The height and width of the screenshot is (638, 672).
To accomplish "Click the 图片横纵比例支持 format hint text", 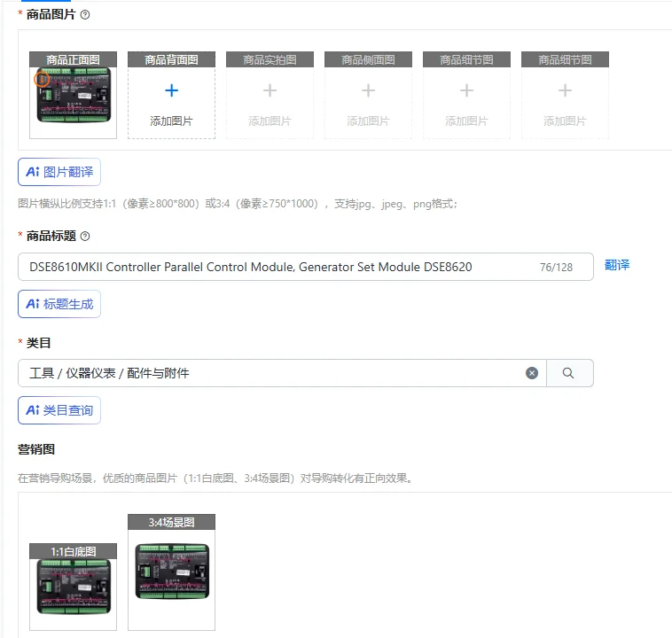I will (x=238, y=204).
